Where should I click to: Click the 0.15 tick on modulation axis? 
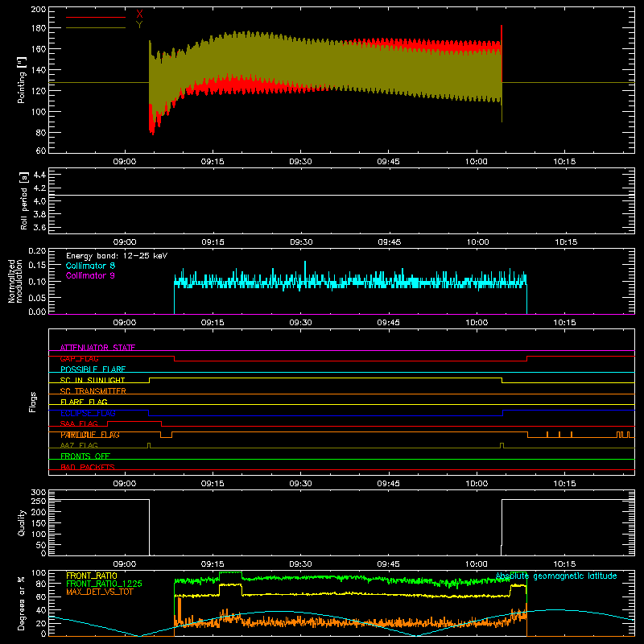pyautogui.click(x=37, y=265)
